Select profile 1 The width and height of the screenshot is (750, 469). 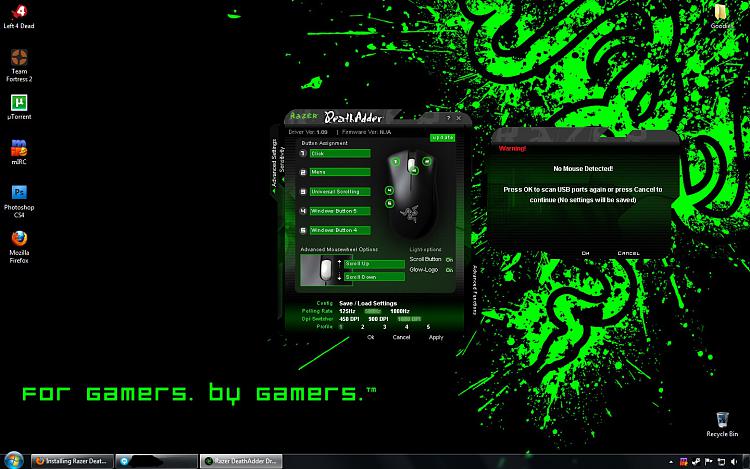[x=341, y=327]
